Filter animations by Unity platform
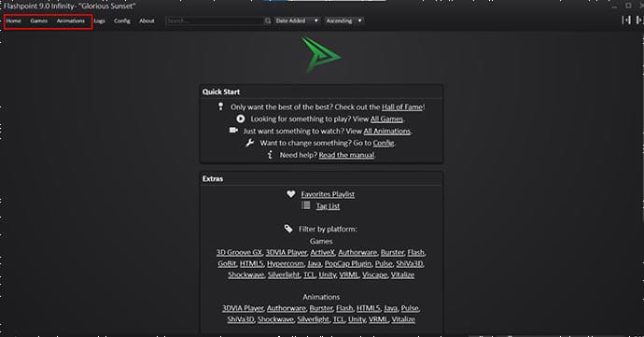The width and height of the screenshot is (644, 337). click(x=357, y=319)
